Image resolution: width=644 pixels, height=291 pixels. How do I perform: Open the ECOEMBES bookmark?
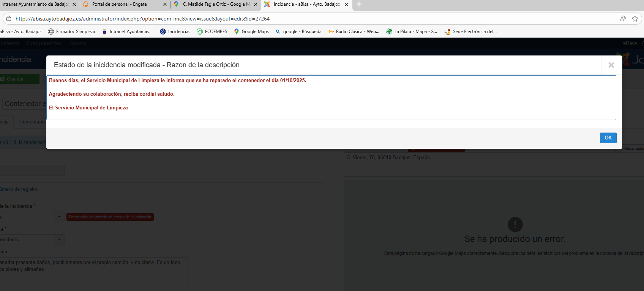(x=212, y=32)
